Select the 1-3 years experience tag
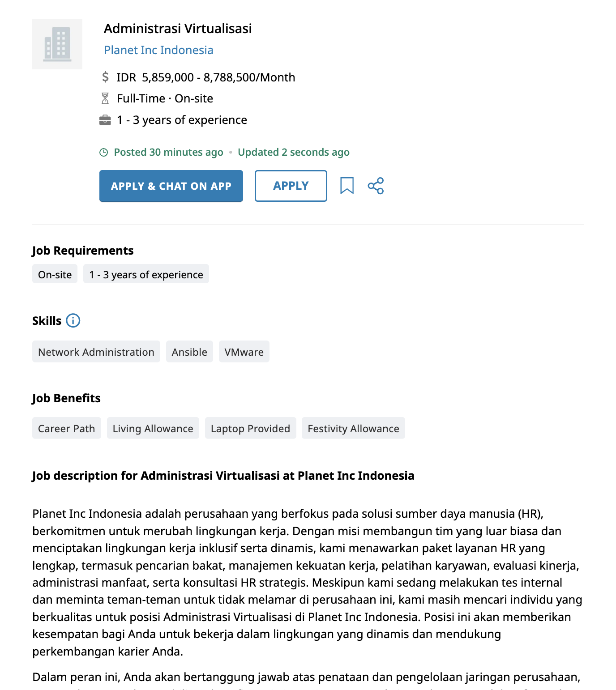This screenshot has width=616, height=690. click(x=146, y=274)
